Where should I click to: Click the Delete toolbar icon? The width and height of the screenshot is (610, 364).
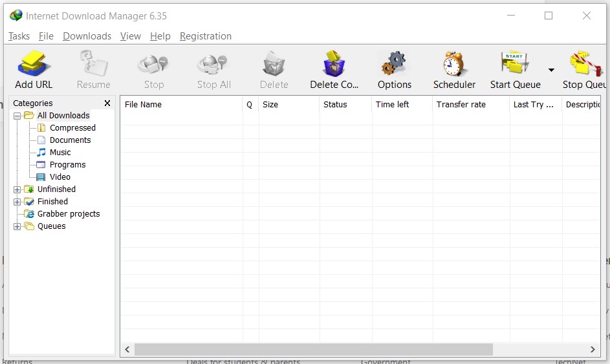pyautogui.click(x=274, y=63)
